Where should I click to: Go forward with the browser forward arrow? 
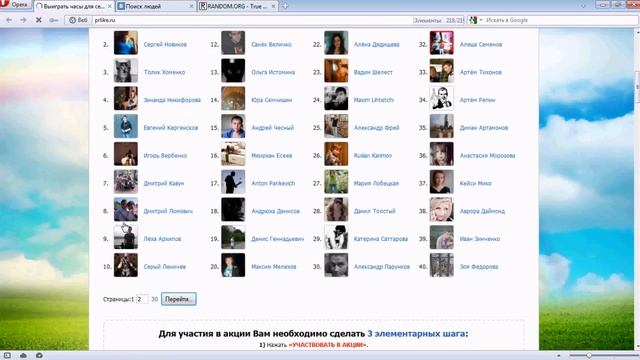tap(23, 20)
